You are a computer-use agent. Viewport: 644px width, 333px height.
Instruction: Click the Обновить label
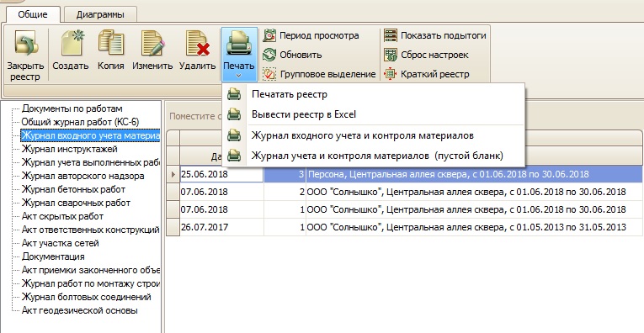coord(301,55)
